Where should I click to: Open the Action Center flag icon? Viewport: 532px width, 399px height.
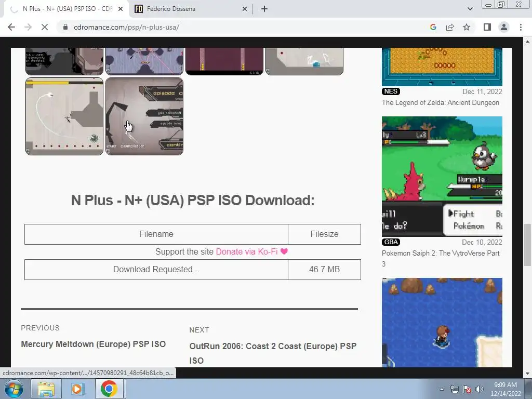[467, 389]
